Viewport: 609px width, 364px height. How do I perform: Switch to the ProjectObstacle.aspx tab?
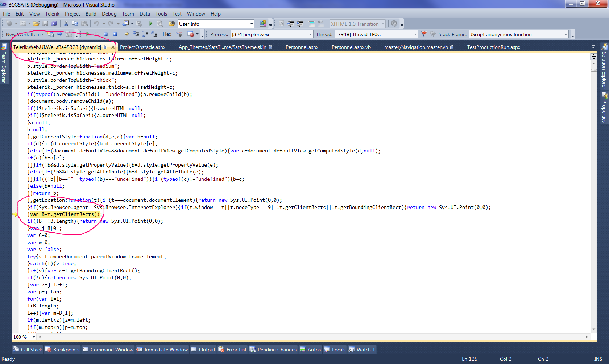coord(142,47)
